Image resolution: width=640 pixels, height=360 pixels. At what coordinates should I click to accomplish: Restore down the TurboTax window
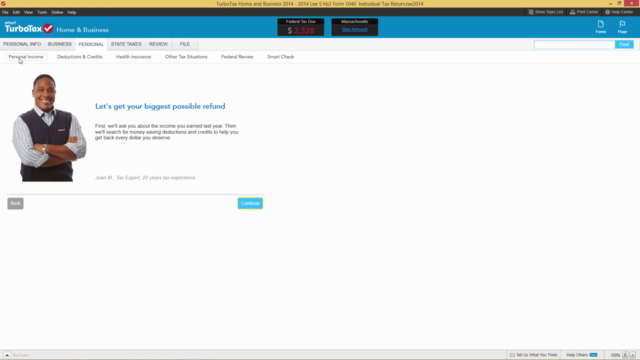(619, 3)
